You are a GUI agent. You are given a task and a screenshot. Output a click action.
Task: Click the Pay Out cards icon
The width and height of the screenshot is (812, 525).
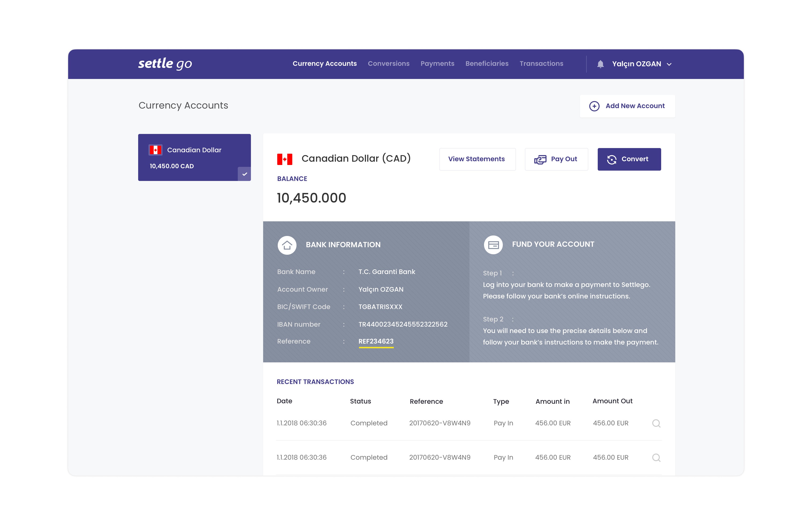coord(540,159)
